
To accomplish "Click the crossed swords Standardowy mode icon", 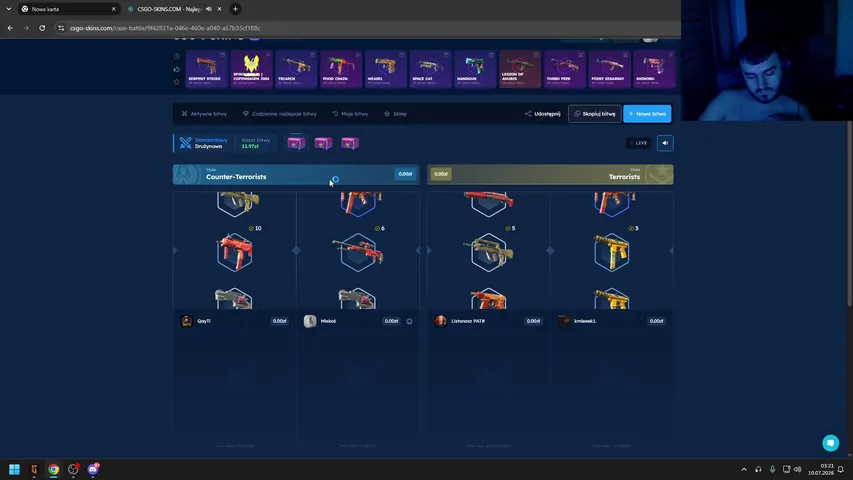I will [186, 143].
